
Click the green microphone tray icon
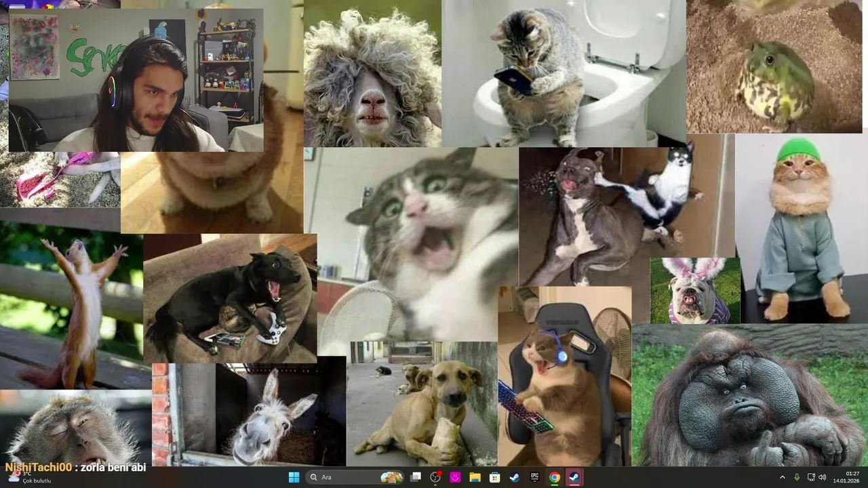click(797, 477)
